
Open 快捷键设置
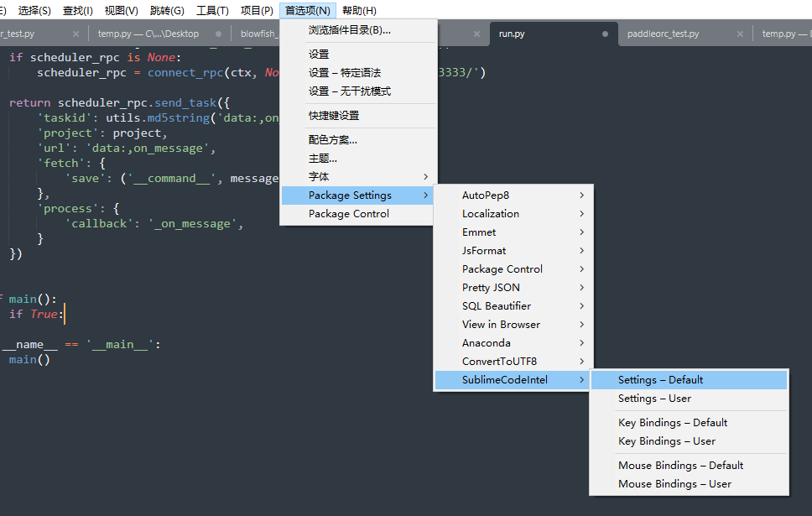click(358, 116)
